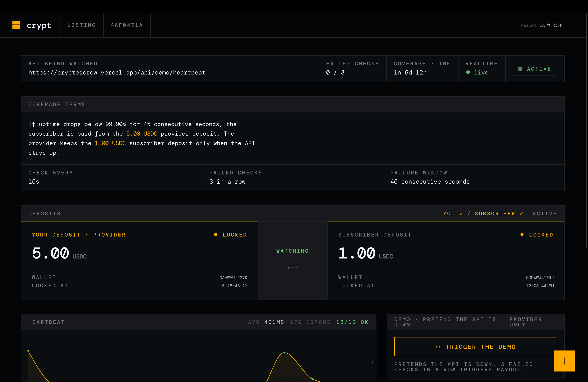588x382 pixels.
Task: Click the CHECK EVERY 15s value
Action: (34, 182)
